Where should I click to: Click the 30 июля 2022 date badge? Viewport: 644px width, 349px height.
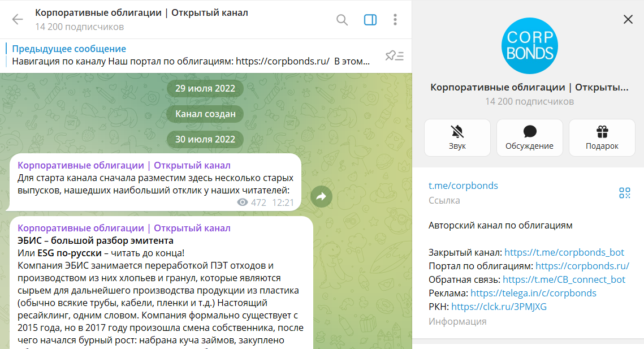[x=205, y=139]
